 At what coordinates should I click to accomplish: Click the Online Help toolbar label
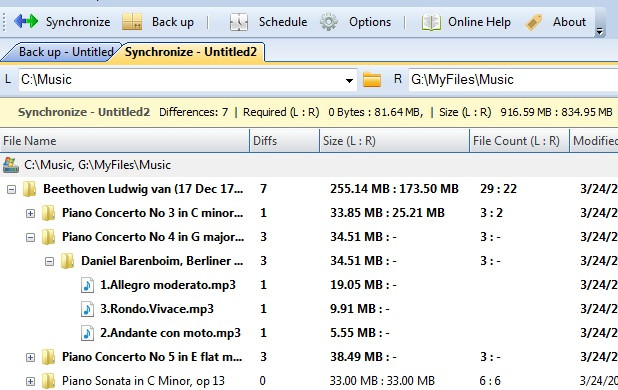coord(479,22)
